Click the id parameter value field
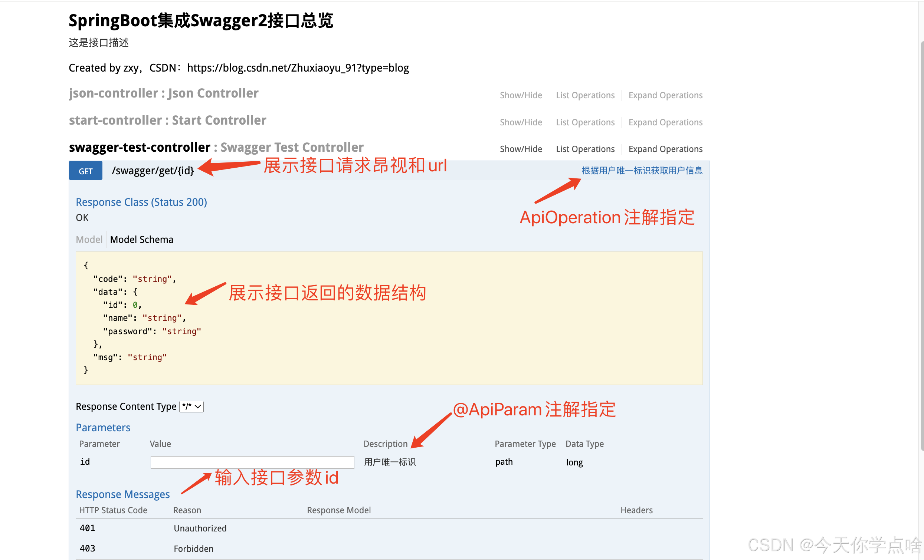924x560 pixels. point(252,462)
